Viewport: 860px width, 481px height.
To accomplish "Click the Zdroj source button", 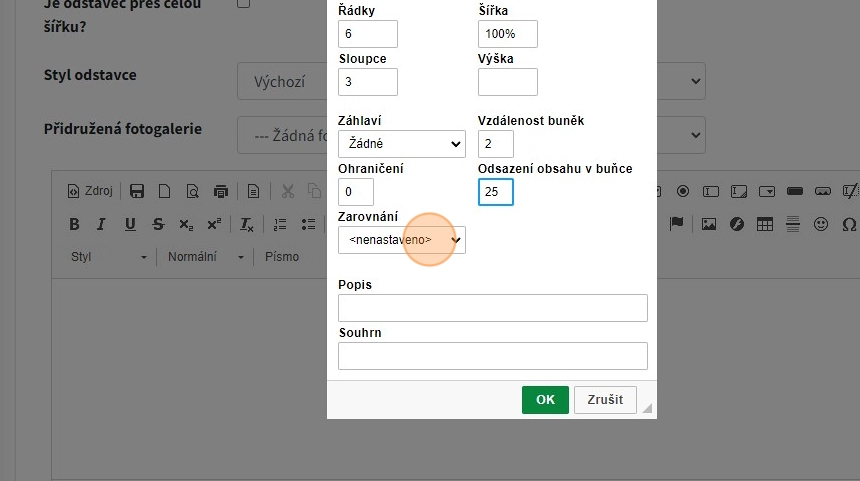I will pos(90,191).
